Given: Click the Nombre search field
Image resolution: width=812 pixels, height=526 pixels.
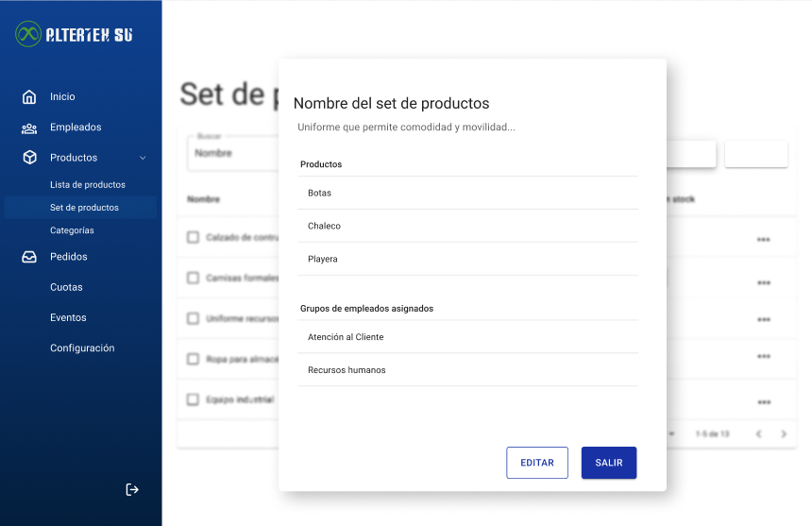Looking at the screenshot, I should (x=233, y=153).
